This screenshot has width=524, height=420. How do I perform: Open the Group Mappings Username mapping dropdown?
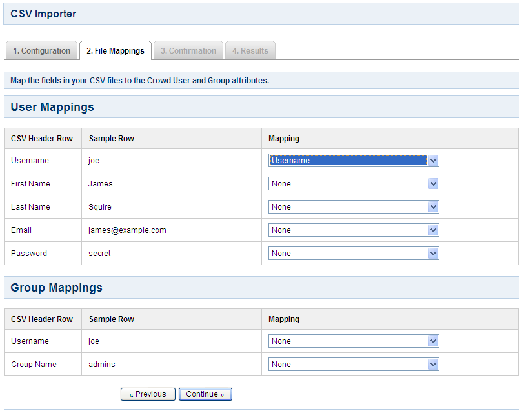point(354,341)
